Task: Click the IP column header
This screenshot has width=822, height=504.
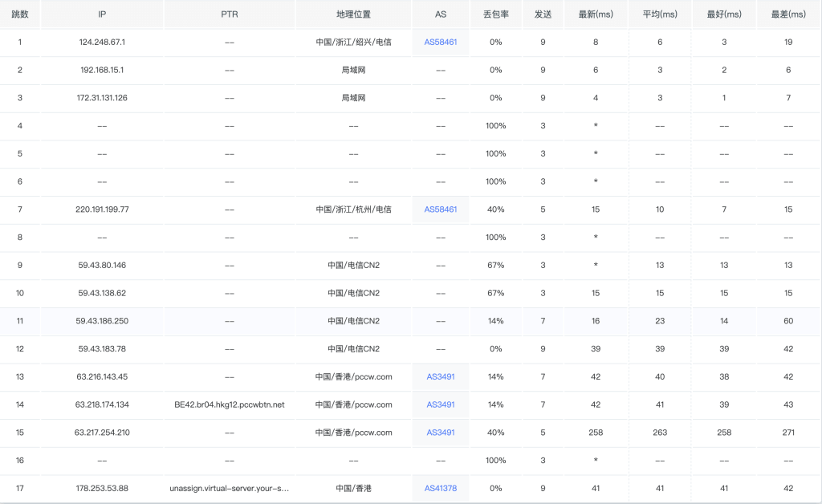Action: click(101, 14)
